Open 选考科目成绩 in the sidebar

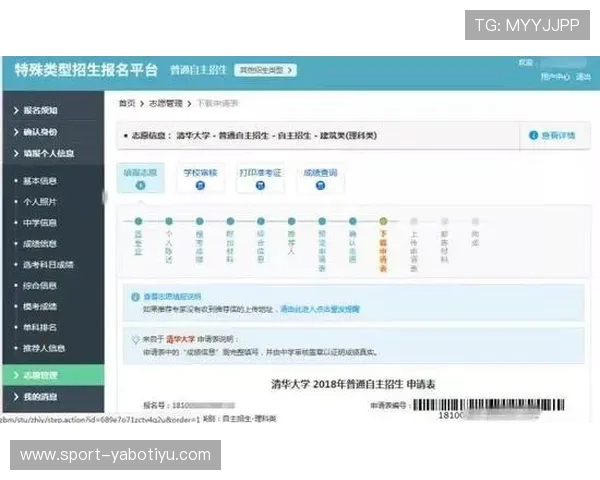click(48, 264)
